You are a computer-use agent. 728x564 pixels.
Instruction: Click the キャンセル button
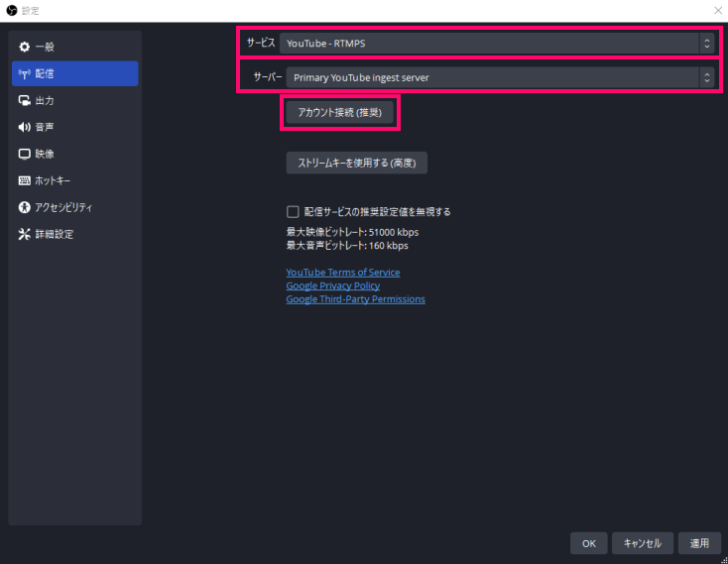[642, 543]
